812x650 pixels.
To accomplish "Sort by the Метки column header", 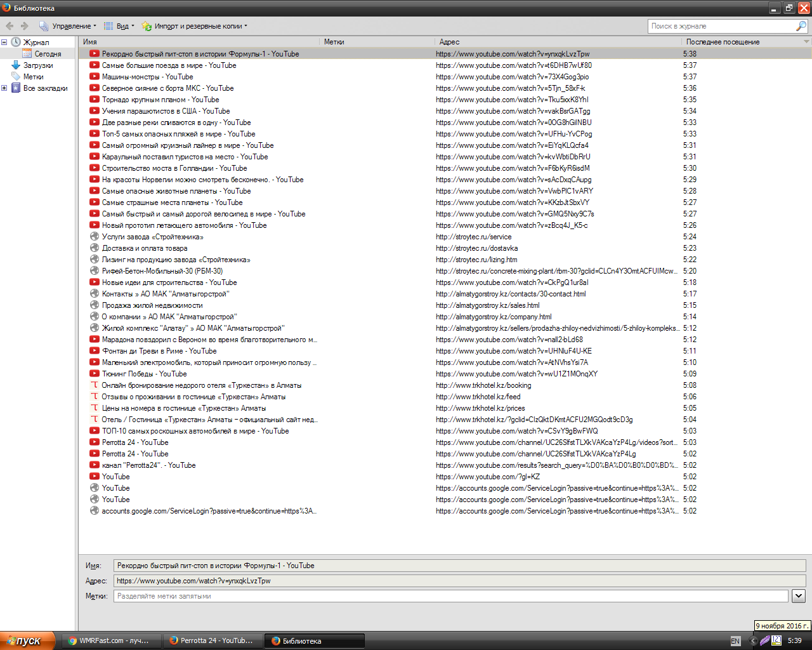I will coord(377,42).
